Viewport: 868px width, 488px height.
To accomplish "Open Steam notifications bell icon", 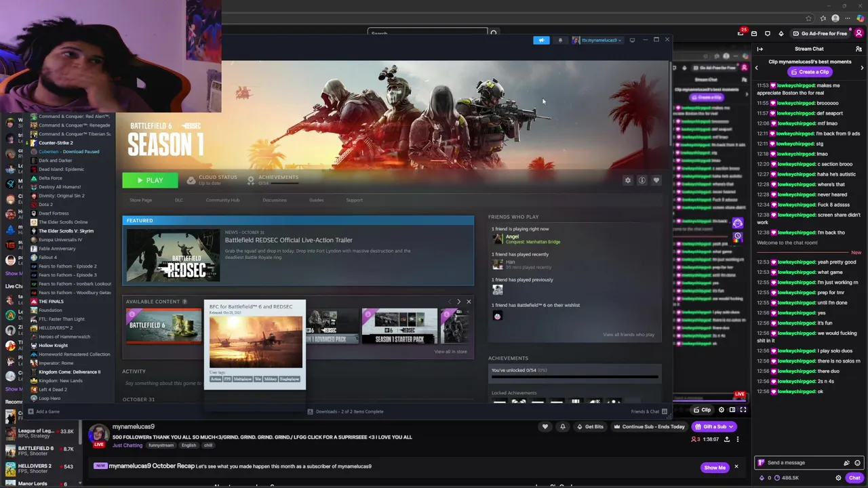I will tap(560, 40).
